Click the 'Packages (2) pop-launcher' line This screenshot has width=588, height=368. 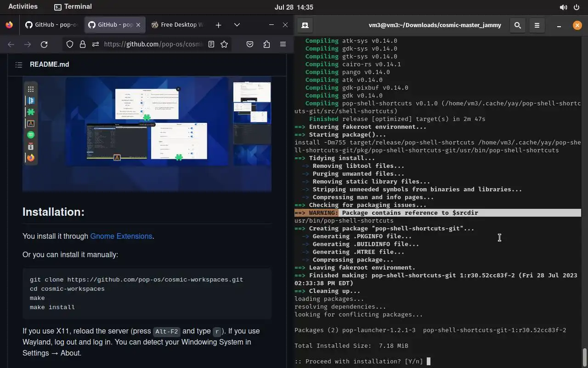(430, 330)
